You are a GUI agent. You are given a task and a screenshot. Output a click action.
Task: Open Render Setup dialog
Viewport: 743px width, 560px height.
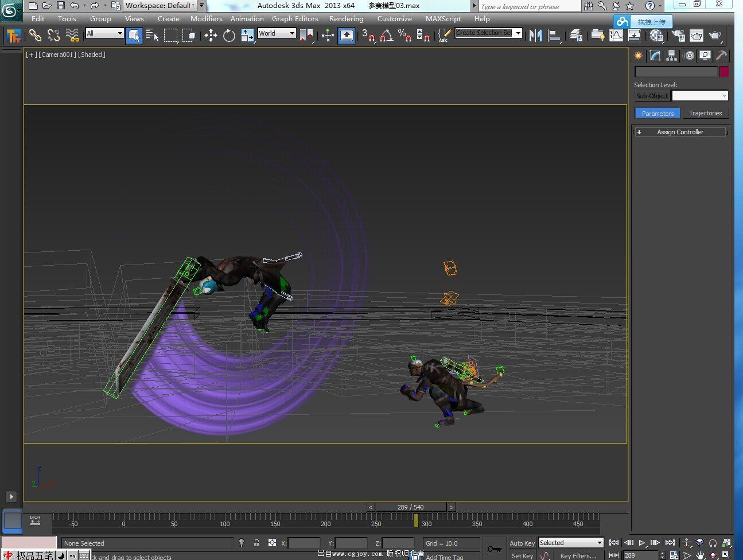pyautogui.click(x=678, y=36)
